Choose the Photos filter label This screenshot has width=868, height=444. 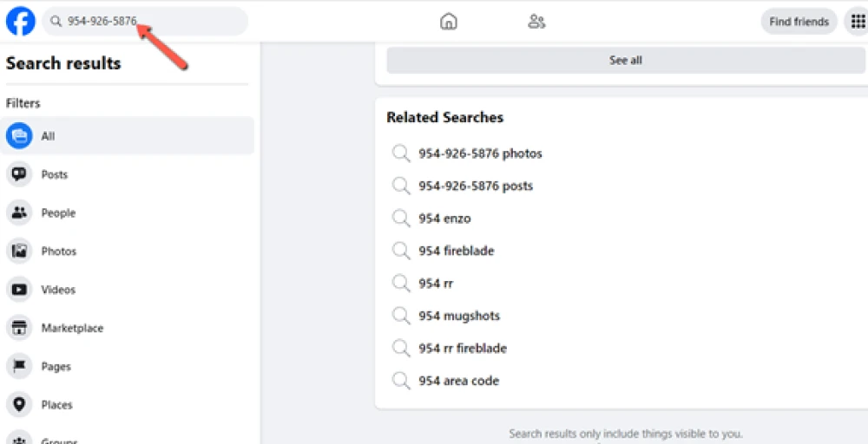(x=59, y=251)
